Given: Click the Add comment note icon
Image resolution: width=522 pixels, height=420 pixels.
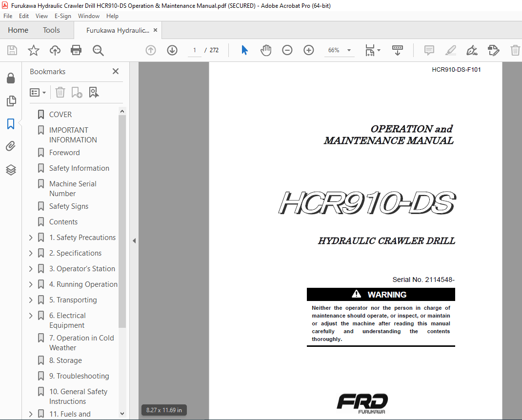Looking at the screenshot, I should 429,50.
